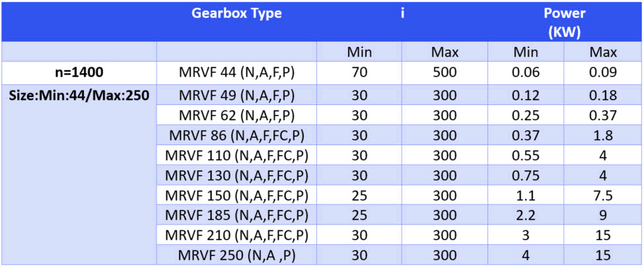The width and height of the screenshot is (644, 268).
Task: Click i min "30" in MRVF 250 row
Action: click(359, 255)
